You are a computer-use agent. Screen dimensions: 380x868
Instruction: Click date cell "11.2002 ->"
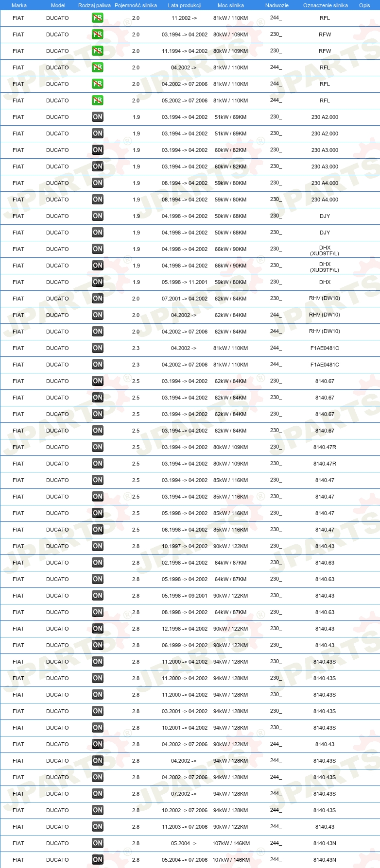184,18
